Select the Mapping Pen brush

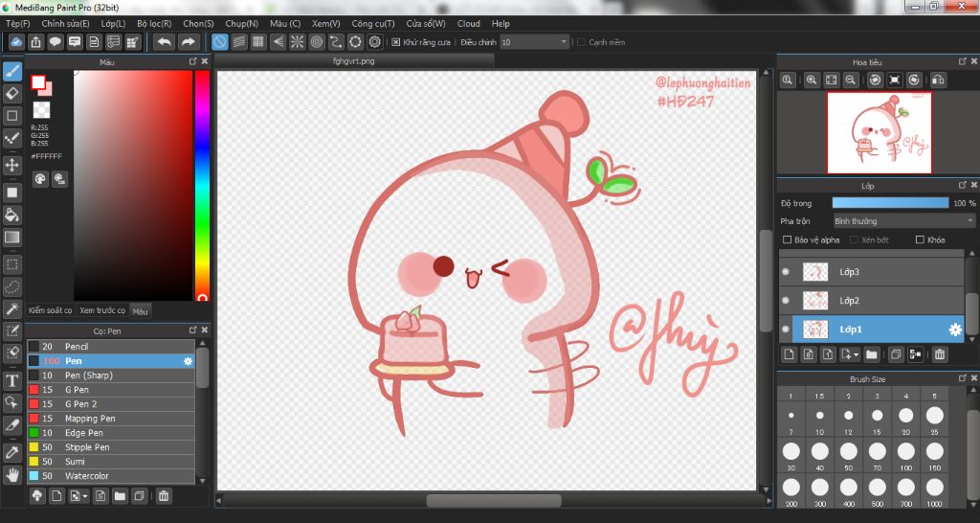(111, 419)
